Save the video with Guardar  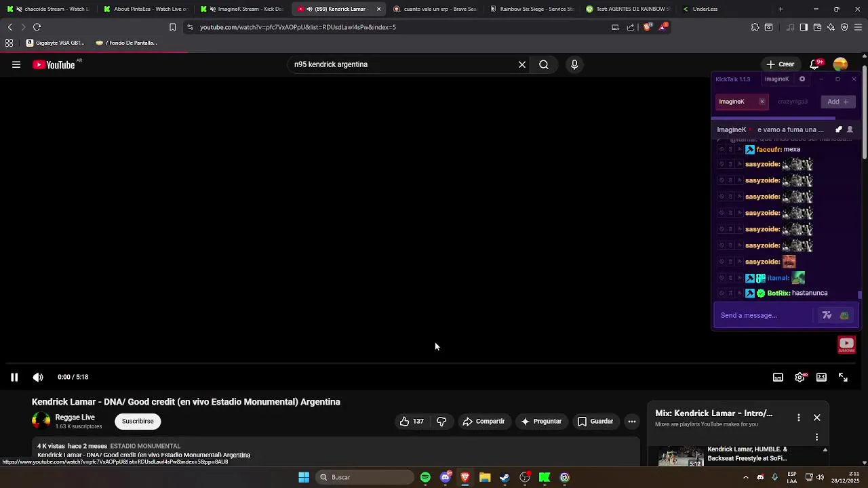click(595, 422)
